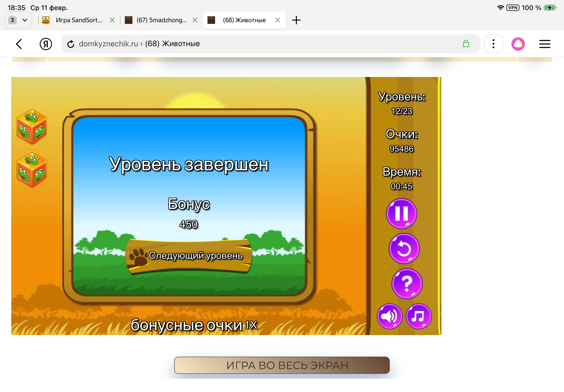
Task: Click the upper frog dice cube
Action: [x=32, y=127]
